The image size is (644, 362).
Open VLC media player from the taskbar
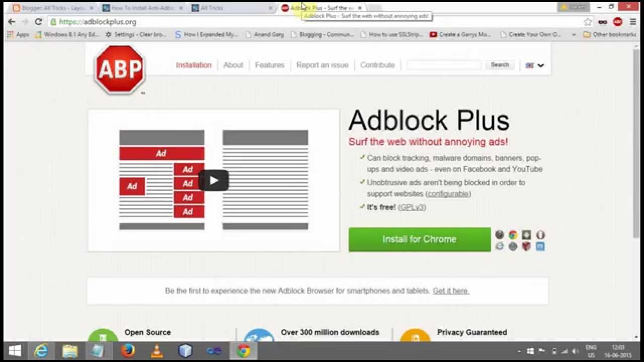pyautogui.click(x=157, y=350)
